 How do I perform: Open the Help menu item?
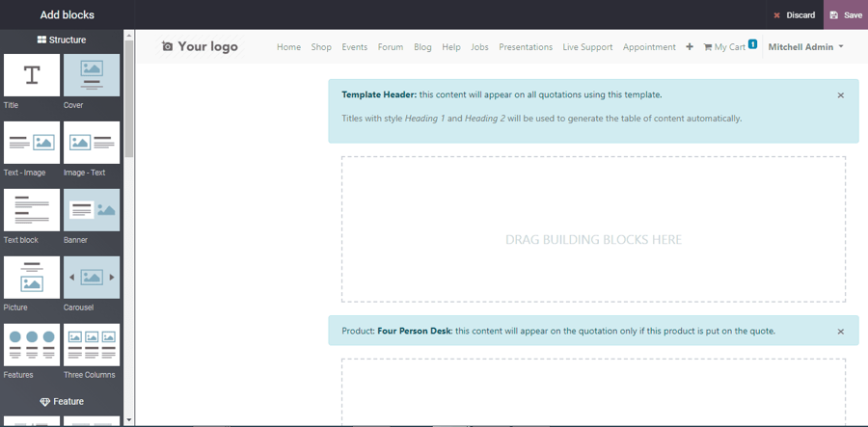pyautogui.click(x=451, y=47)
